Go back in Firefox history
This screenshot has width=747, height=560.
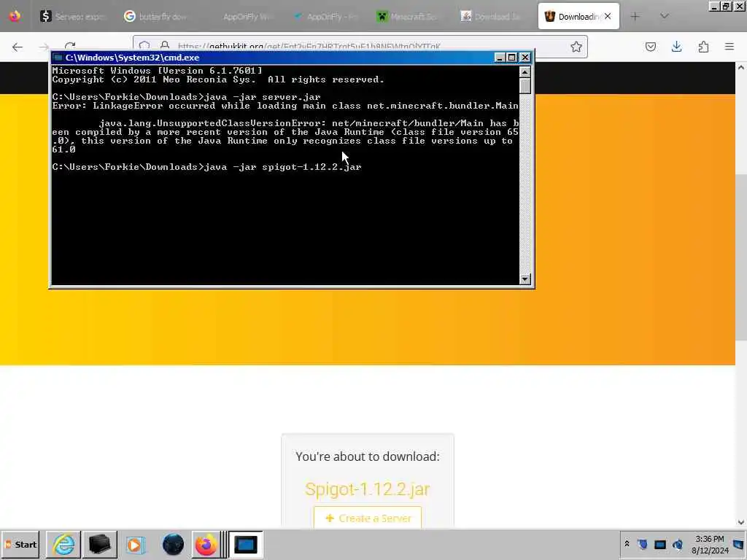(18, 47)
